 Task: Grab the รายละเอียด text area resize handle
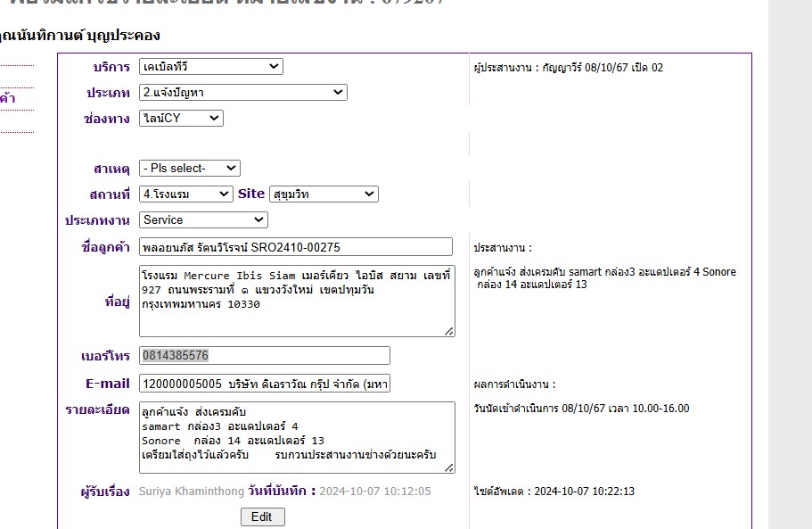click(x=449, y=467)
